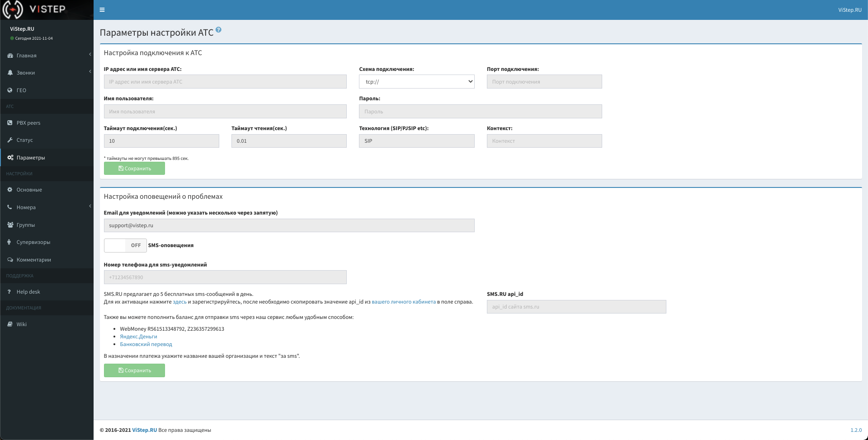Open PBX peers phone icon item
Viewport: 868px width, 440px height.
coord(10,123)
